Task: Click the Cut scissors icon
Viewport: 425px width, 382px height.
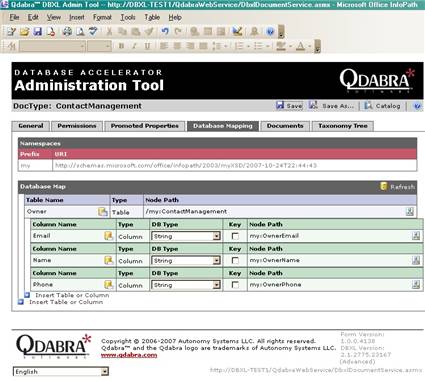Action: 109,32
